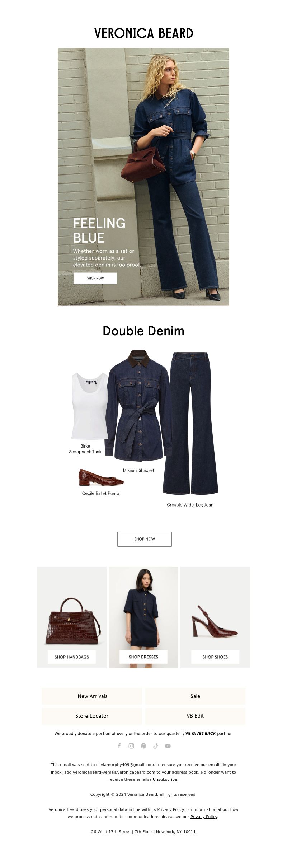Click the outlined Shop Now button under Double Denim
Viewport: 287px width, 868px height.
point(145,539)
